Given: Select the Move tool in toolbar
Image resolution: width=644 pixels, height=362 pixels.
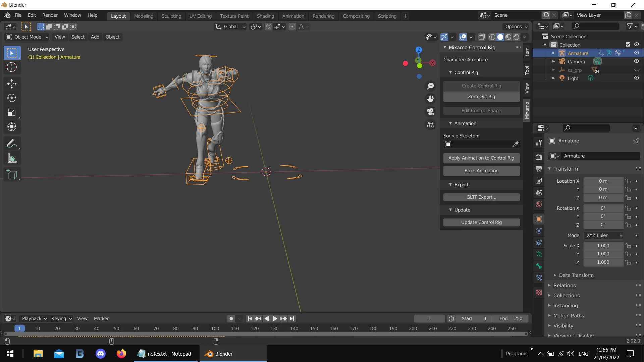Looking at the screenshot, I should coord(12,83).
